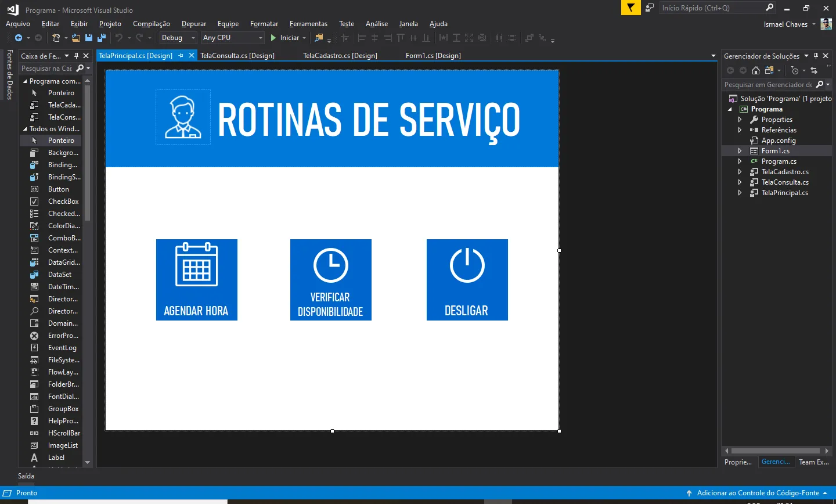Toggle pin on Caixa de Ferramentas panel
The height and width of the screenshot is (504, 836).
click(76, 56)
